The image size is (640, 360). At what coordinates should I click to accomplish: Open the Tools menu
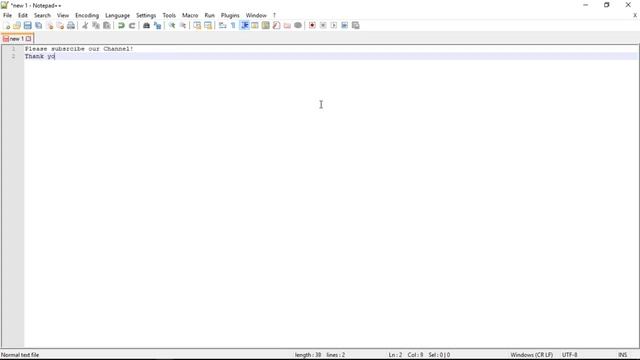[x=169, y=15]
